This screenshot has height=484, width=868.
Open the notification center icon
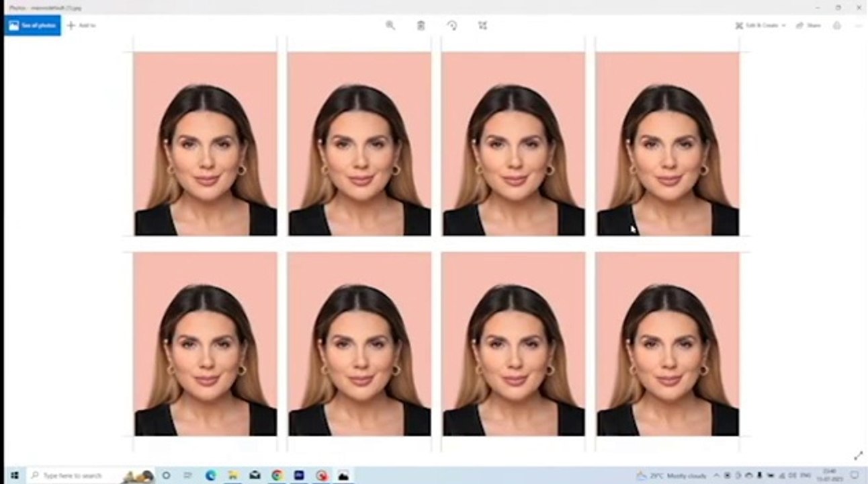[855, 475]
